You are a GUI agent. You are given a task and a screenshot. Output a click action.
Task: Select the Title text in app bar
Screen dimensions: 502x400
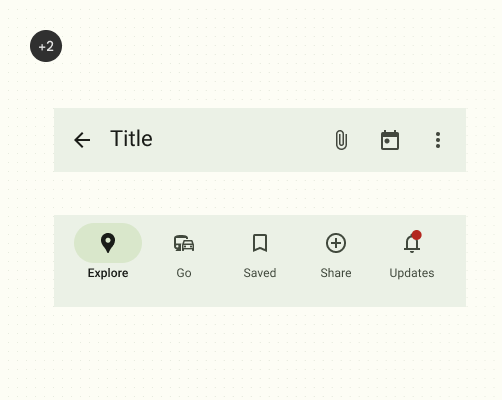(131, 138)
